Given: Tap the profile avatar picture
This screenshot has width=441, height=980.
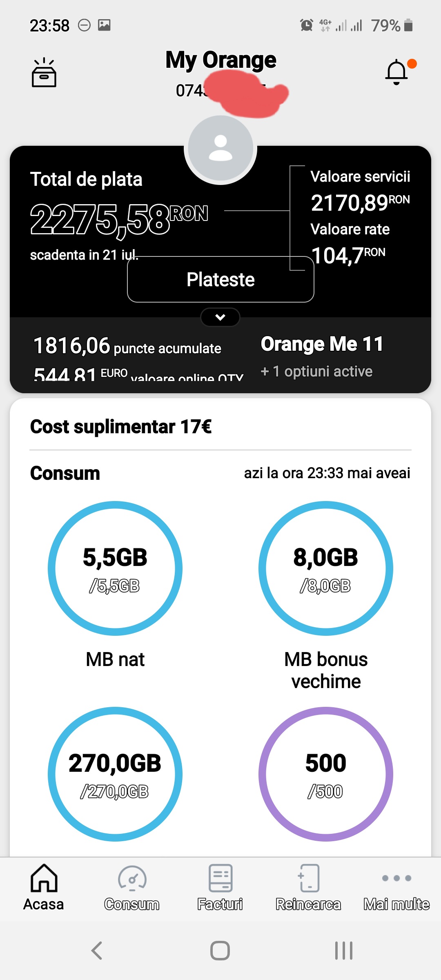Looking at the screenshot, I should click(220, 149).
